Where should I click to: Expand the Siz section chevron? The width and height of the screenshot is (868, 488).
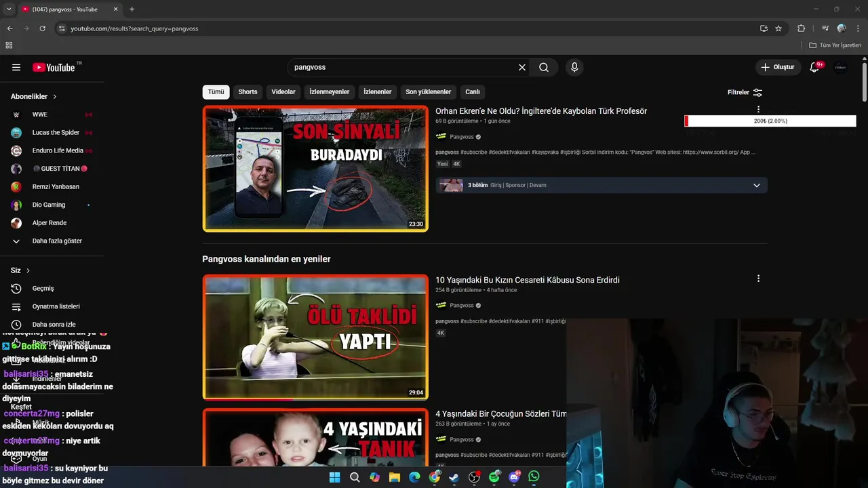coord(28,270)
